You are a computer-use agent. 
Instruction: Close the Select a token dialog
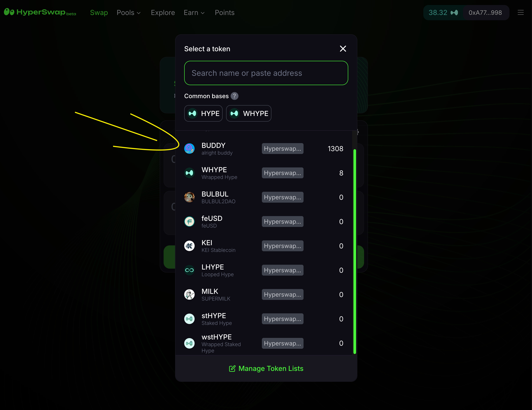343,49
